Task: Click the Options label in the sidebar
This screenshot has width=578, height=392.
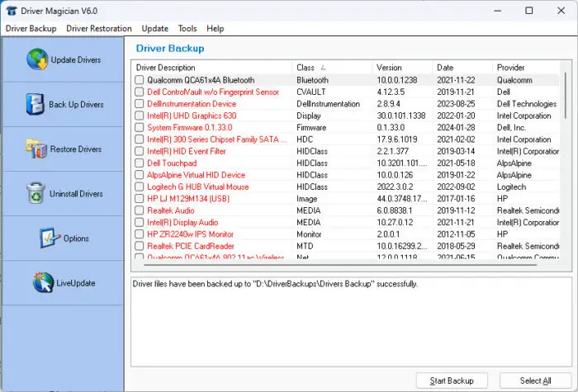Action: pos(76,239)
